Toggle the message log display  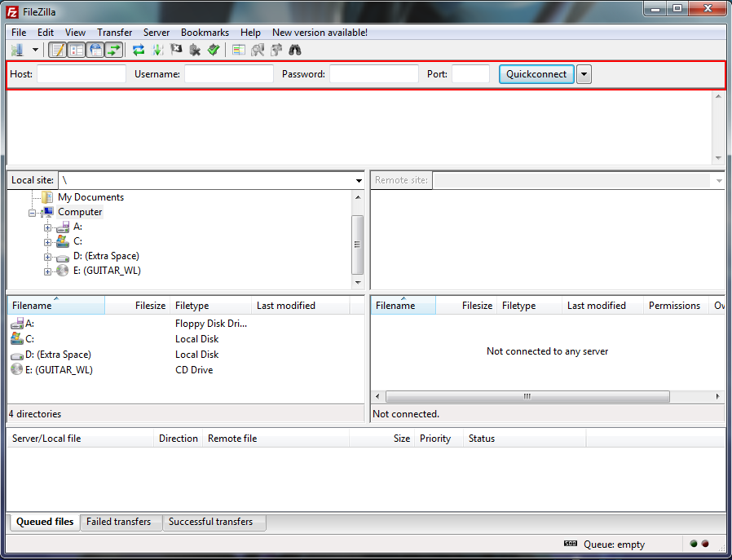(58, 50)
